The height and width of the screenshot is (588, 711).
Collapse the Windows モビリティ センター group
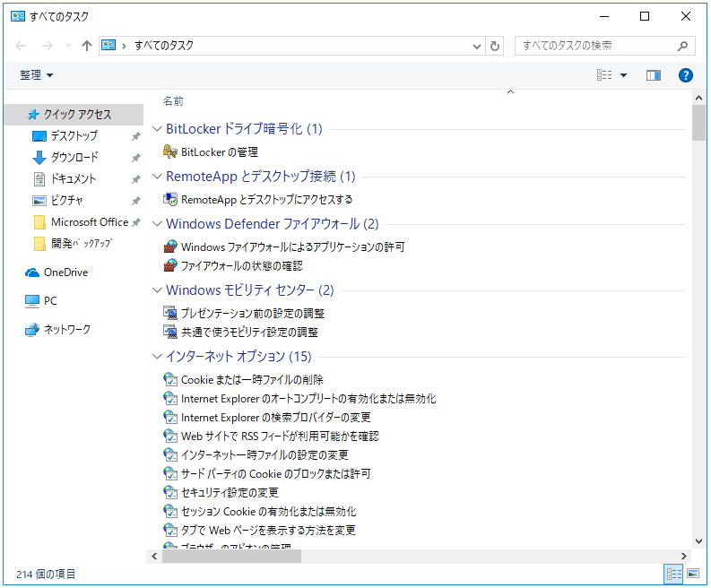coord(157,290)
